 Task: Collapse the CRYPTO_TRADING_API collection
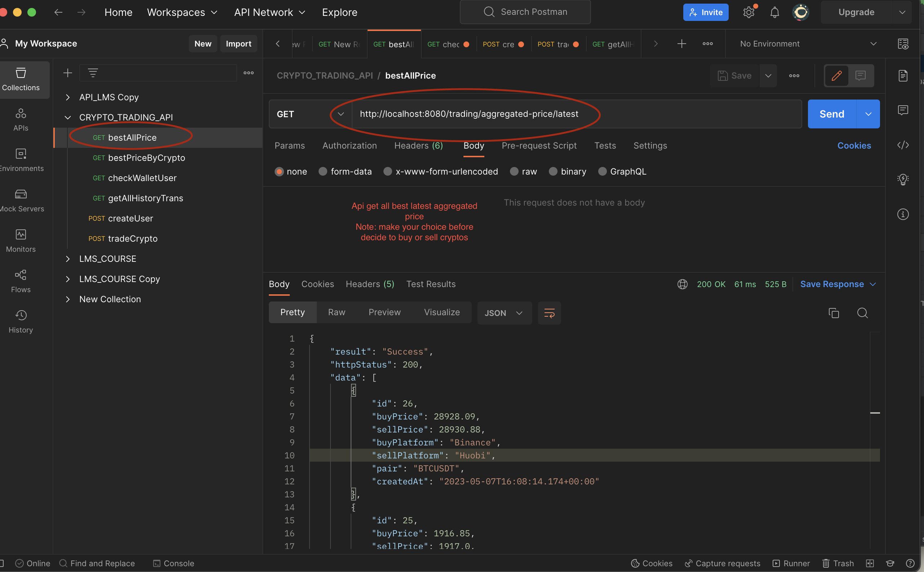coord(68,117)
